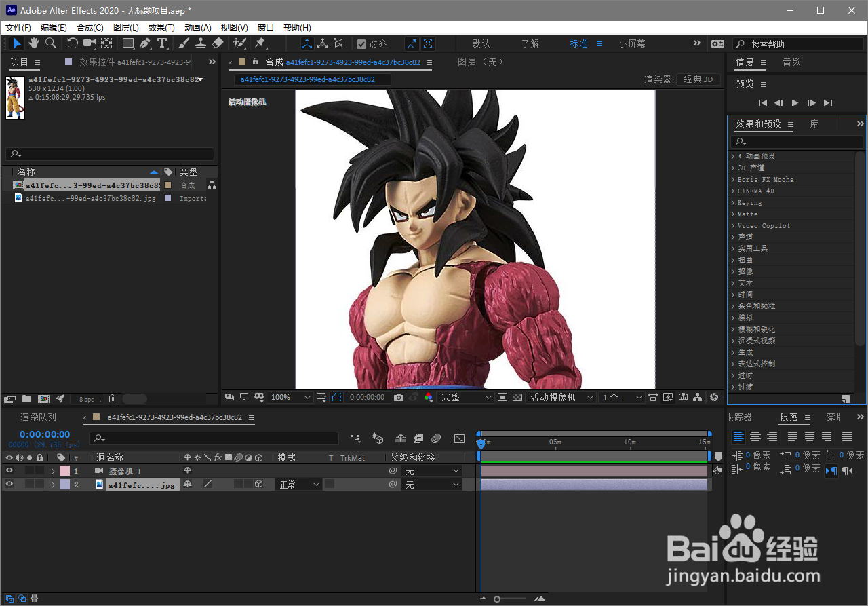Screen dimensions: 868x606
Task: Expand the Keying effects category
Action: click(749, 202)
